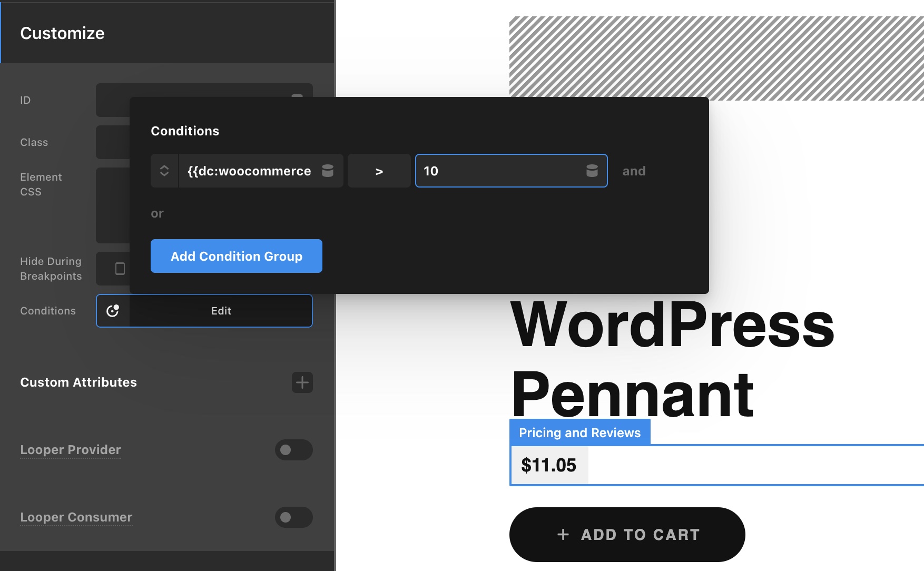Click the Looper Provider label

pyautogui.click(x=71, y=450)
